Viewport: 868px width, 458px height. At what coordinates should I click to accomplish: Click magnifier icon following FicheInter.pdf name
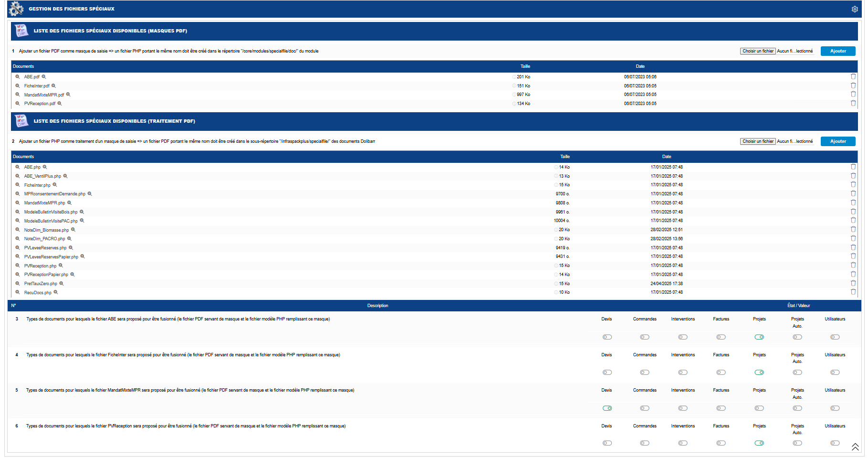(54, 86)
